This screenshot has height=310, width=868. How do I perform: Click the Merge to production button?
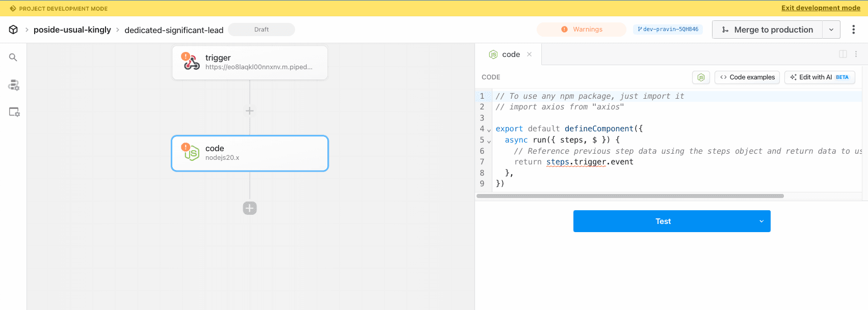[767, 30]
